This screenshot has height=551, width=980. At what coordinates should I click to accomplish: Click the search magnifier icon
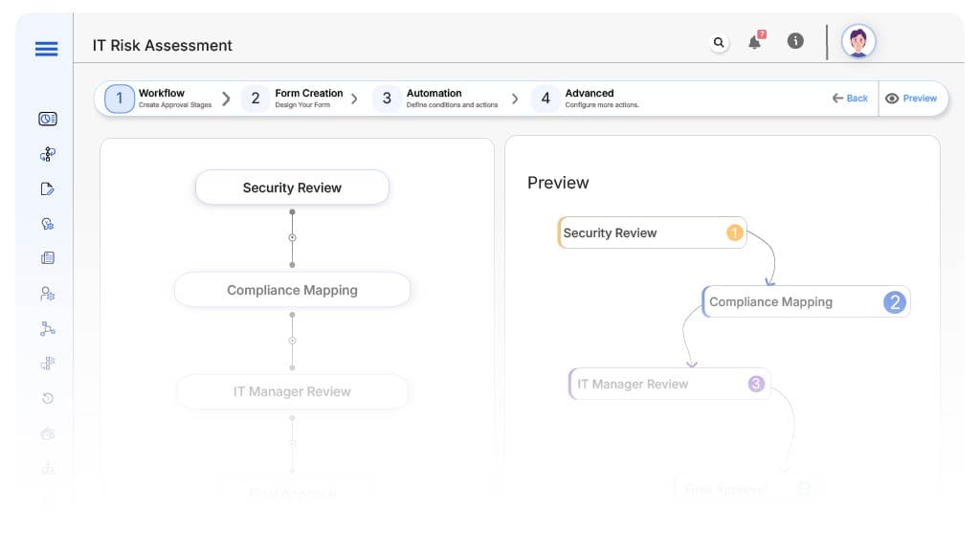(x=719, y=42)
